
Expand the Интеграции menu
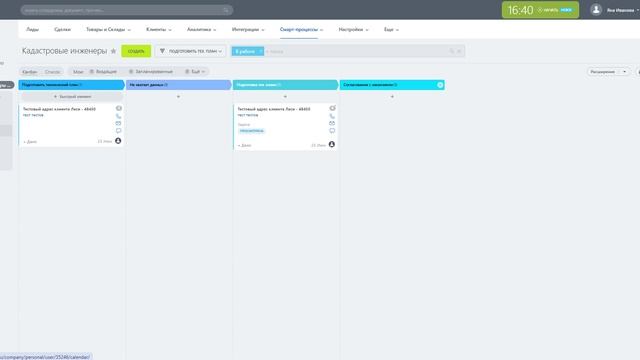(x=248, y=29)
